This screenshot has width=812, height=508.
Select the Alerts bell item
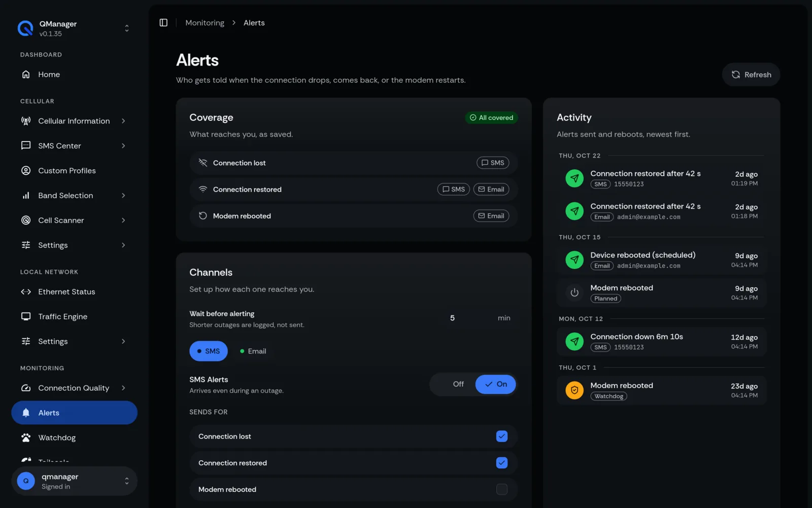point(74,413)
